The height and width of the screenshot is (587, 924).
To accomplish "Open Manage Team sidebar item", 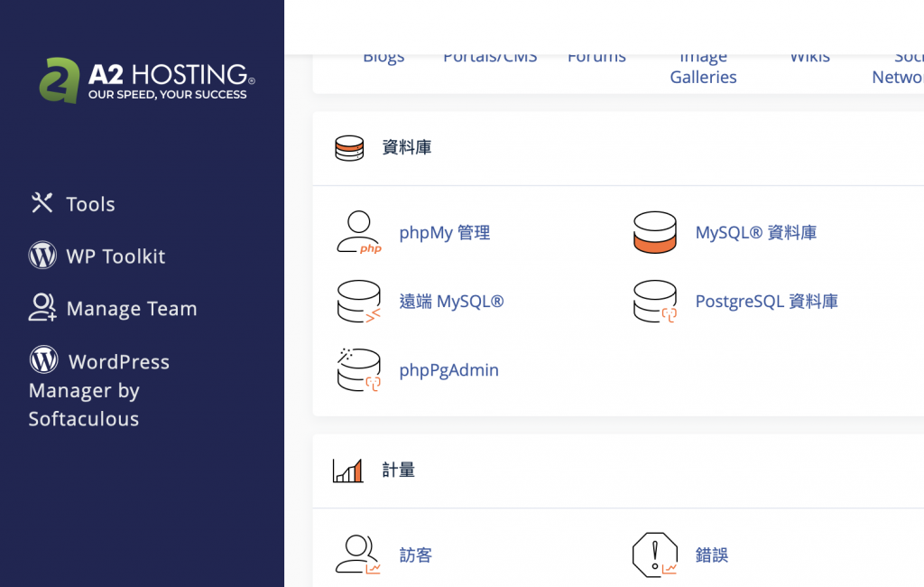I will pos(132,309).
